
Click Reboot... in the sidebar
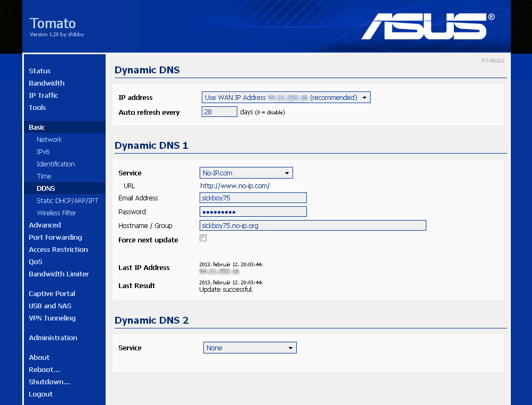44,370
